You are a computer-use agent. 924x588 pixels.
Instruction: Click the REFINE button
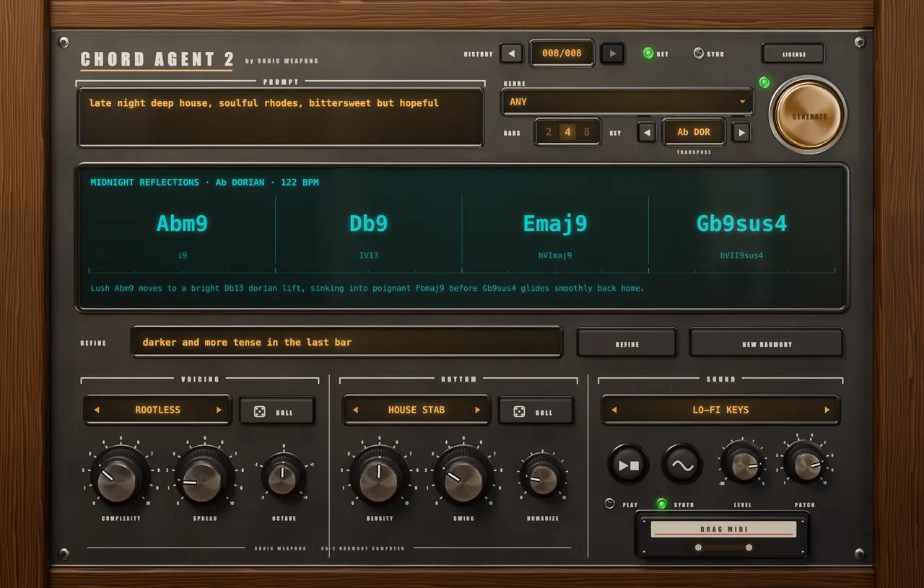(627, 343)
